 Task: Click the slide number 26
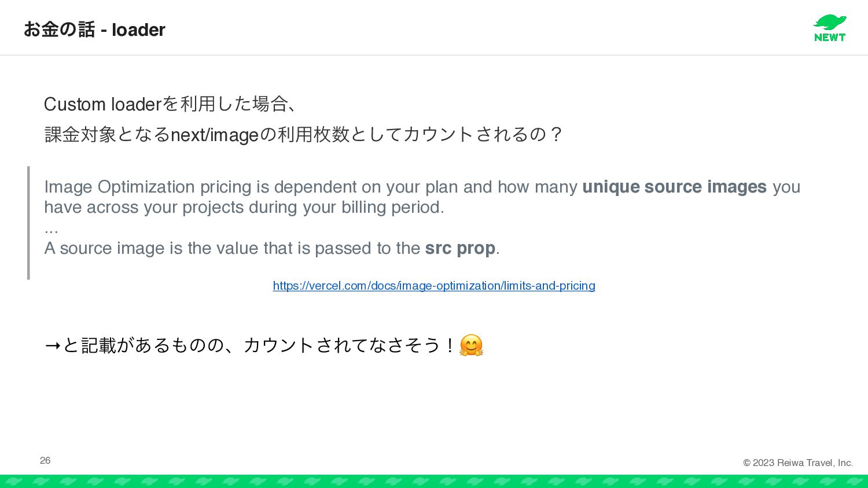[45, 460]
